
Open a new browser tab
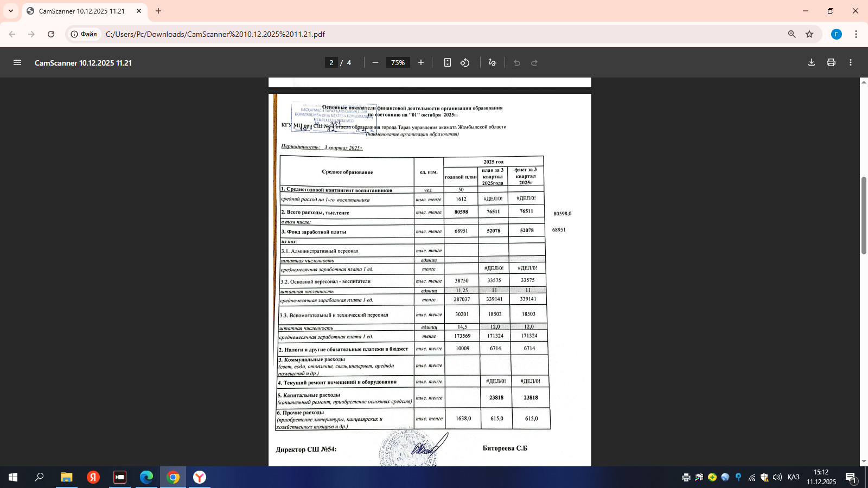pos(158,11)
